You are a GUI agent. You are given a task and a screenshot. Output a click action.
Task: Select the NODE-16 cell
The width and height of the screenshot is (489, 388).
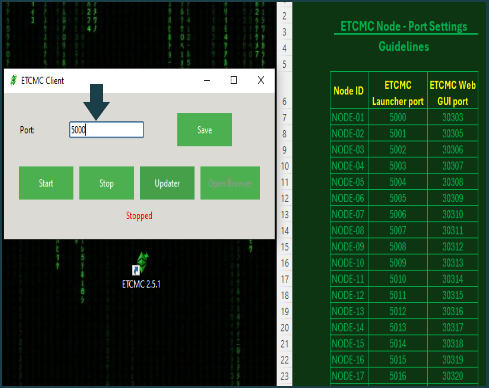point(349,360)
